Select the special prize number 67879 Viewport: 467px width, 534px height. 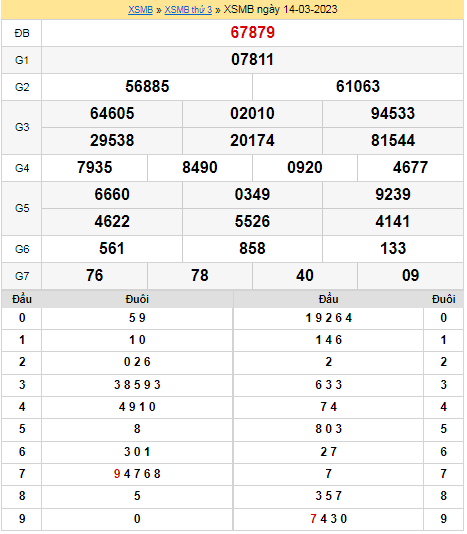click(x=252, y=33)
